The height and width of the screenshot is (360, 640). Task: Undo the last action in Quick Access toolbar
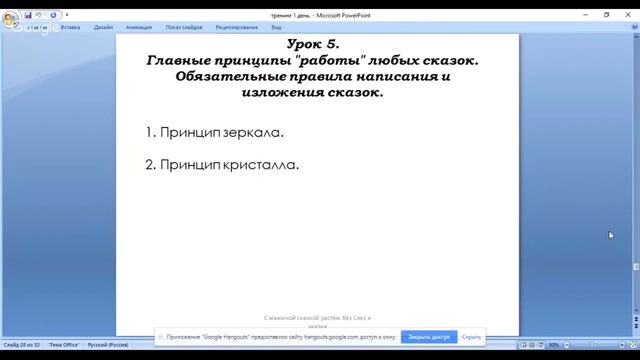(39, 15)
